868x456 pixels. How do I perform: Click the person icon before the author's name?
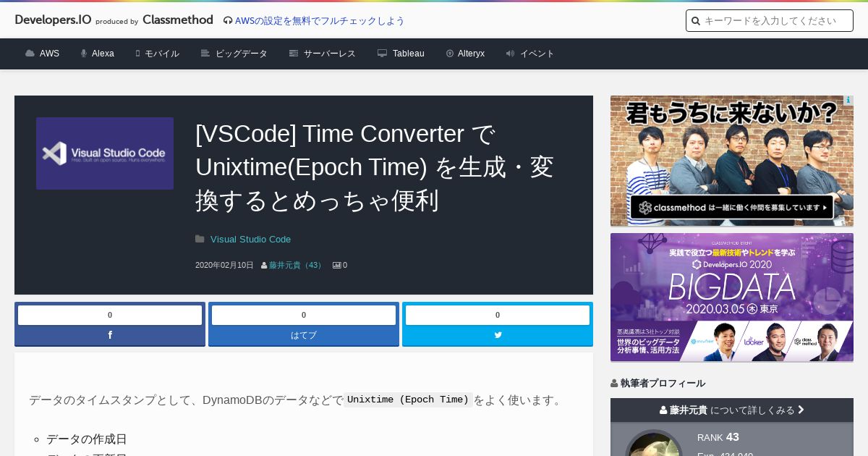tap(264, 266)
